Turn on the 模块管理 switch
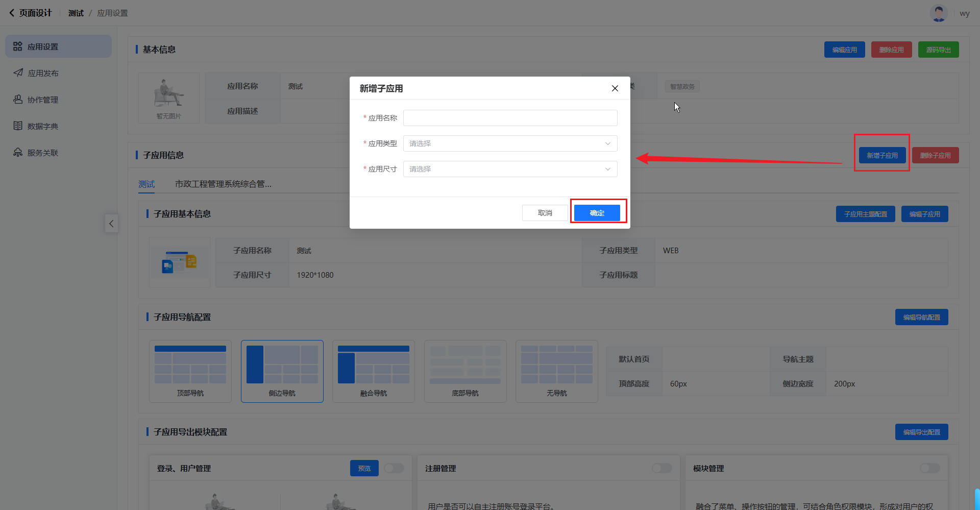The width and height of the screenshot is (980, 510). (929, 468)
